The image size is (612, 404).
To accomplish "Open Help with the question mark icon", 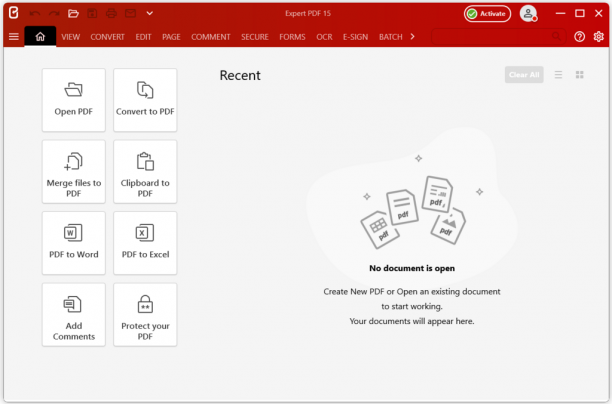I will tap(580, 37).
